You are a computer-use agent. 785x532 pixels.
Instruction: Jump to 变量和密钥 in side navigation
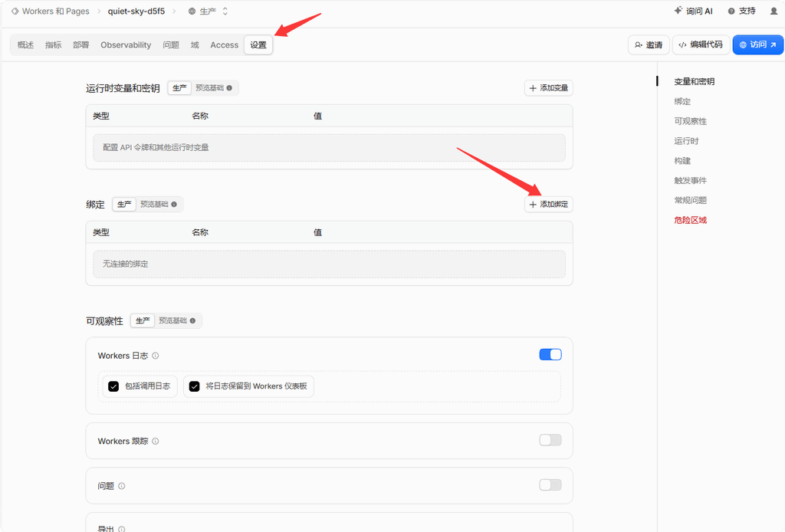(x=694, y=81)
